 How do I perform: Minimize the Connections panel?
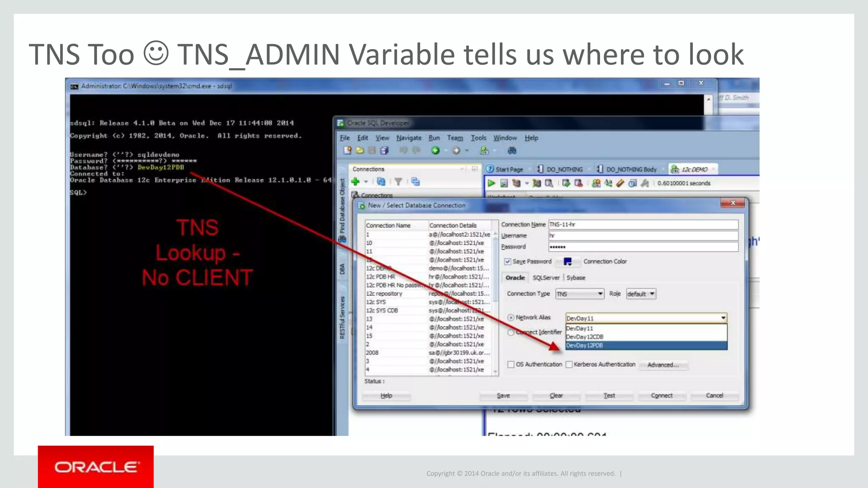[x=475, y=169]
